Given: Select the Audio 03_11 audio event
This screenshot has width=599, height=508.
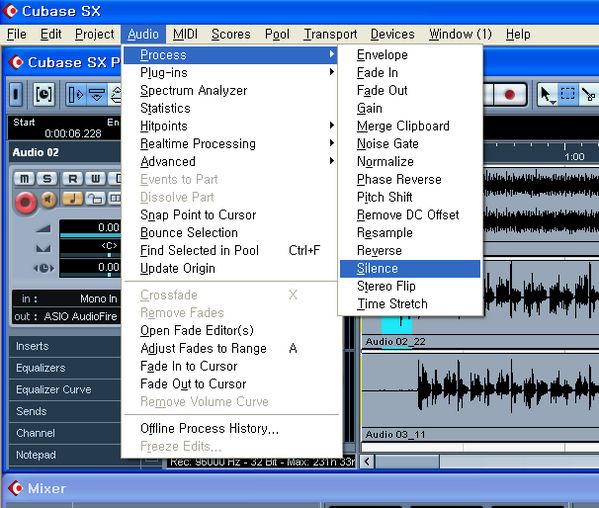Looking at the screenshot, I should [x=480, y=397].
